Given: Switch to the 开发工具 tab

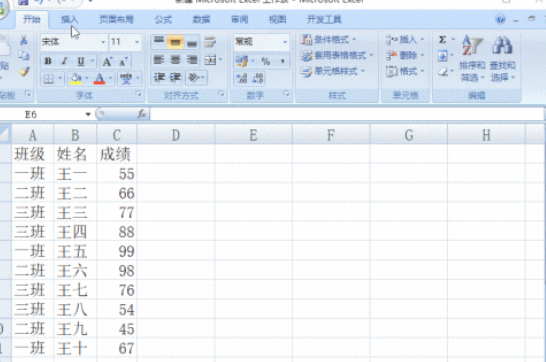Looking at the screenshot, I should point(324,19).
